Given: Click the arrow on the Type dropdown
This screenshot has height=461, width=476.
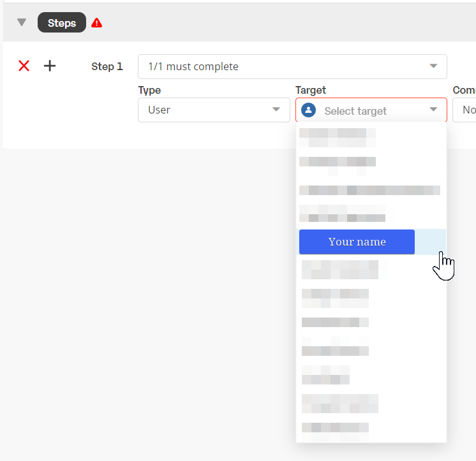Looking at the screenshot, I should point(276,110).
